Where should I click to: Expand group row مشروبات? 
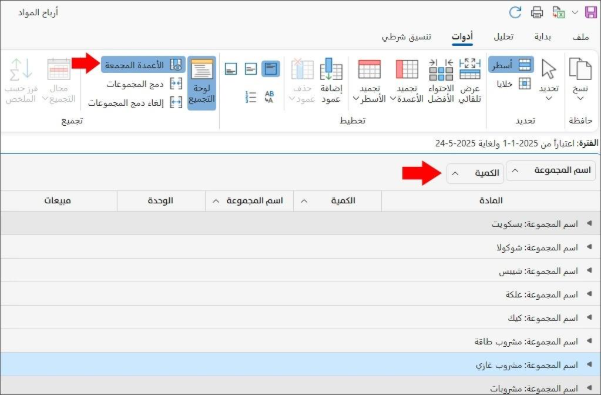point(589,388)
